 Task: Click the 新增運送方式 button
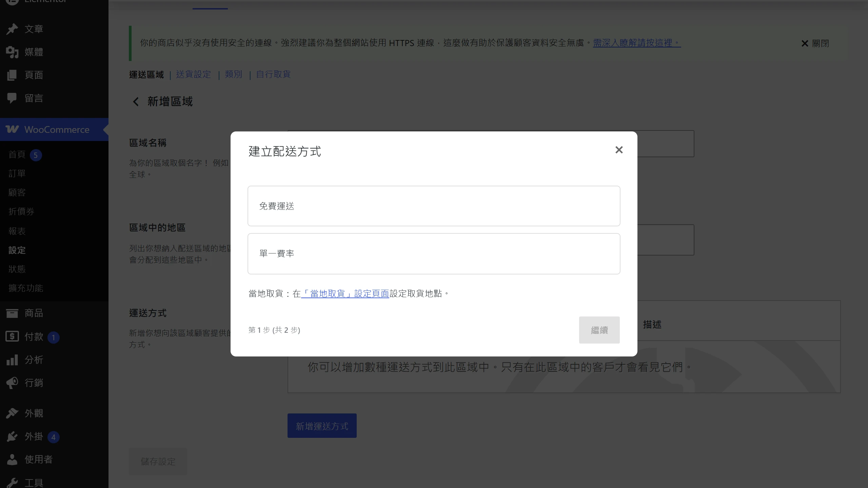[x=322, y=426]
